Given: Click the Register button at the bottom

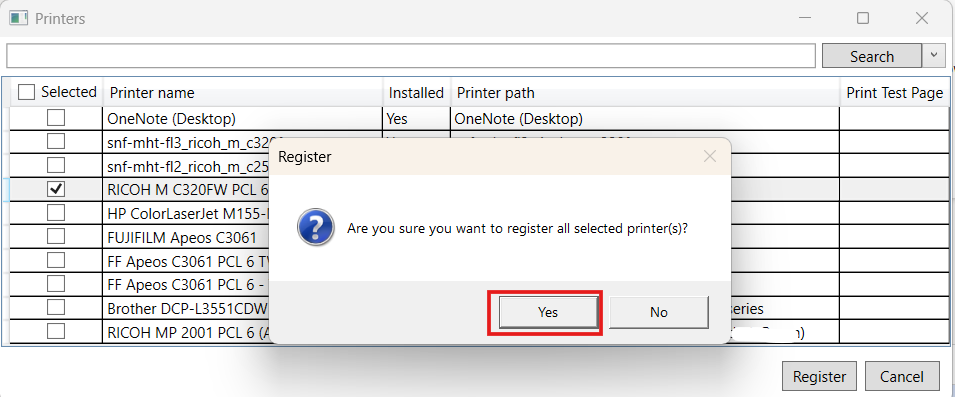Looking at the screenshot, I should (819, 376).
